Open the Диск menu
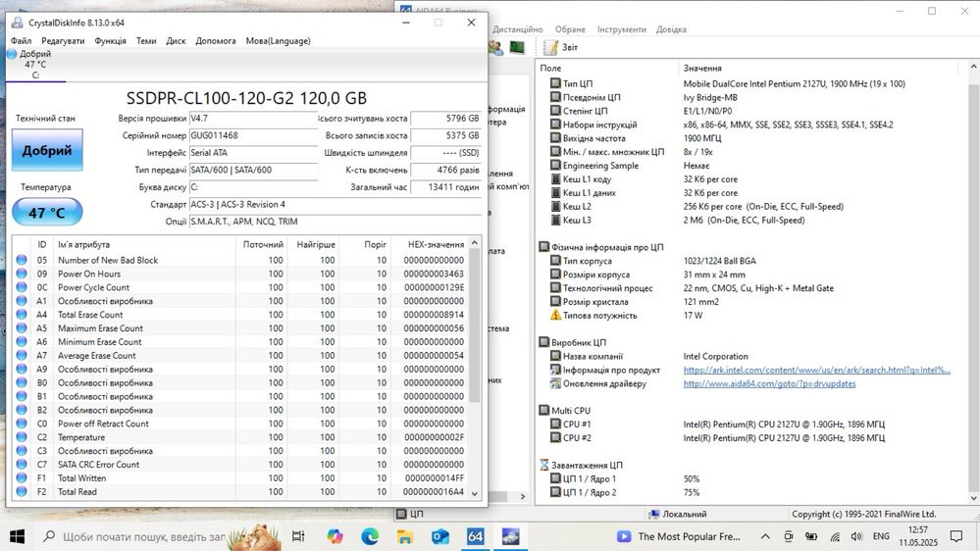 tap(176, 40)
